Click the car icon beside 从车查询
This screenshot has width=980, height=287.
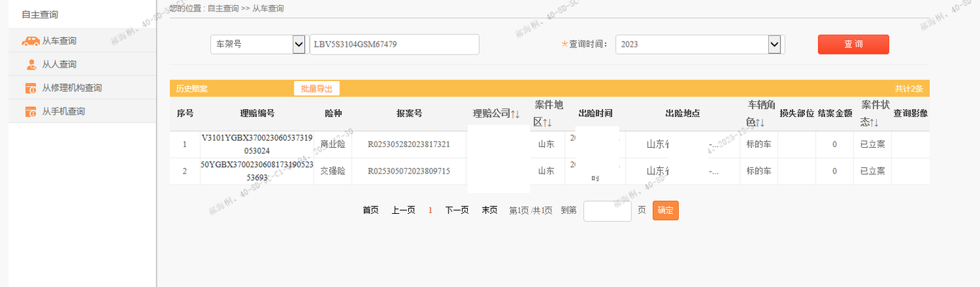[x=30, y=42]
